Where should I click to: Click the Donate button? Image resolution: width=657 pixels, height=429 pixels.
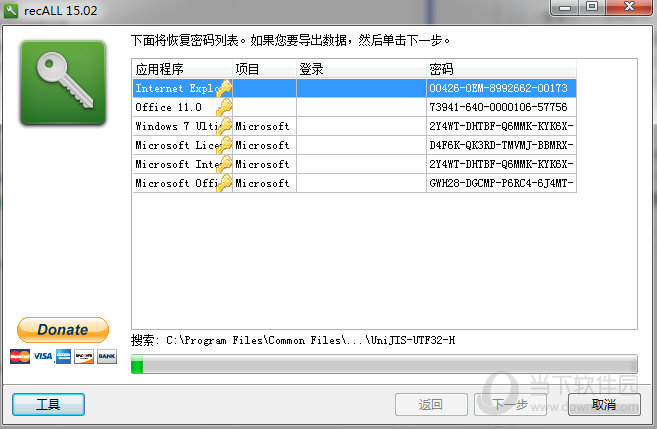[63, 330]
